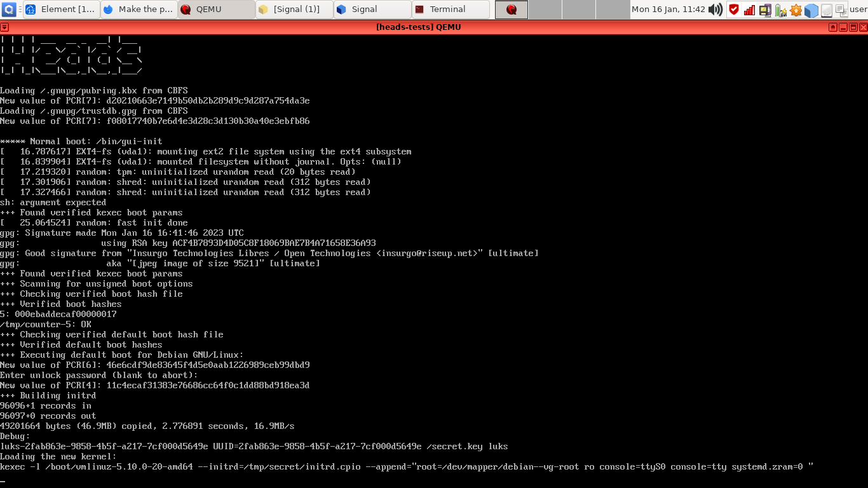Shade the QEMU window with the up-arrow button
This screenshot has width=868, height=488.
(x=832, y=27)
